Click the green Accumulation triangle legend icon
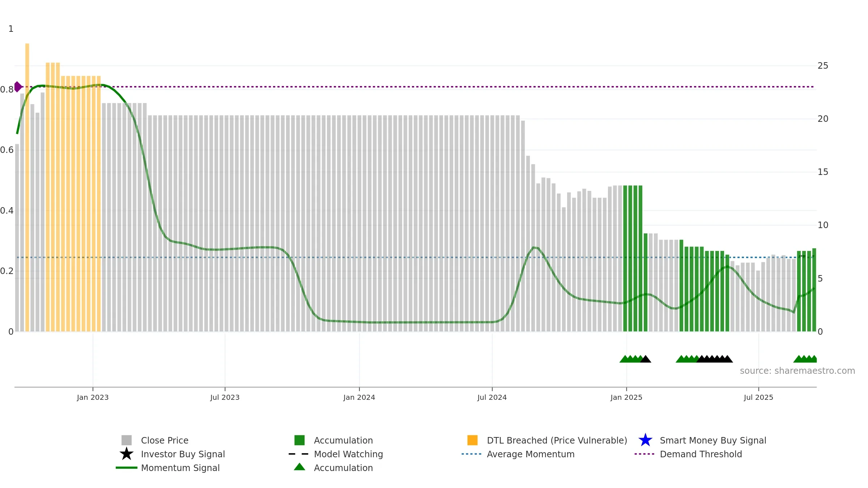 [299, 467]
